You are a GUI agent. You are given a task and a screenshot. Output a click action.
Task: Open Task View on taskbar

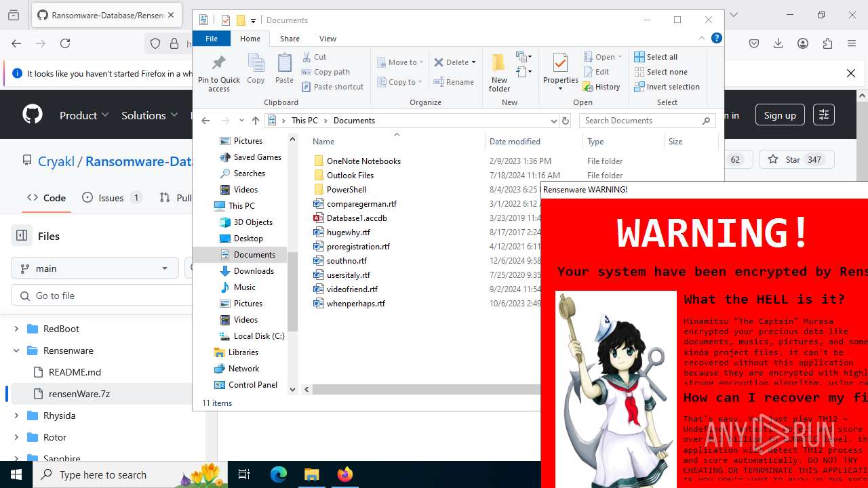(244, 474)
